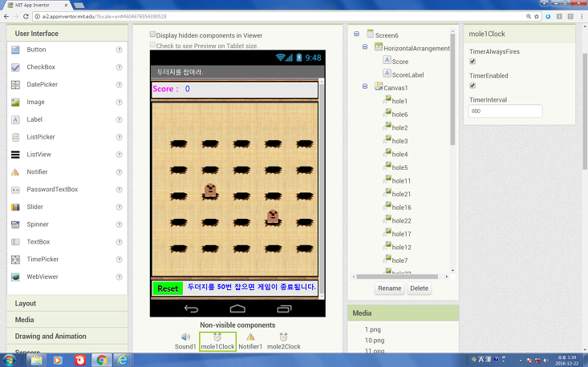Viewport: 588px width, 367px height.
Task: Go back in browser history
Action: (6, 17)
